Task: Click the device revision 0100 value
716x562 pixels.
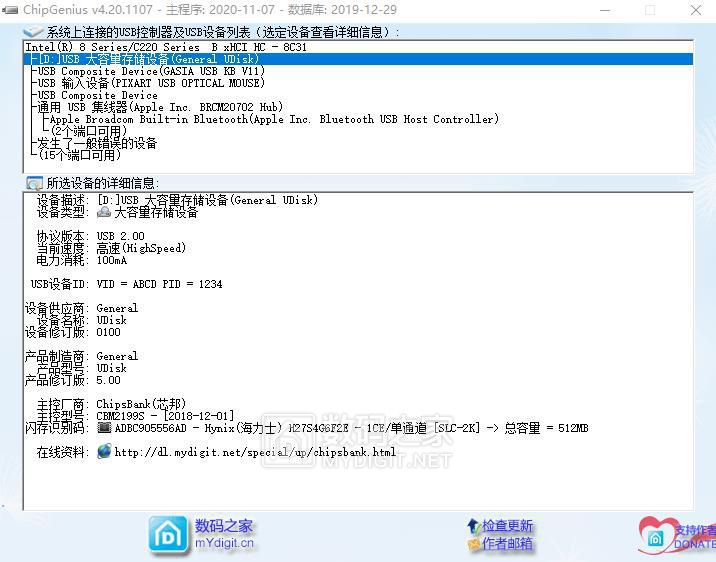Action: tap(108, 332)
